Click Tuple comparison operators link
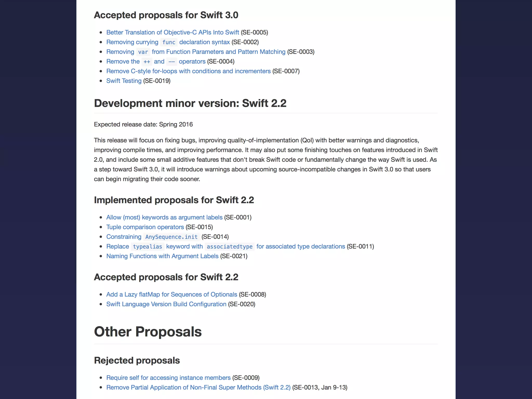Viewport: 532px width, 399px height. pyautogui.click(x=145, y=227)
